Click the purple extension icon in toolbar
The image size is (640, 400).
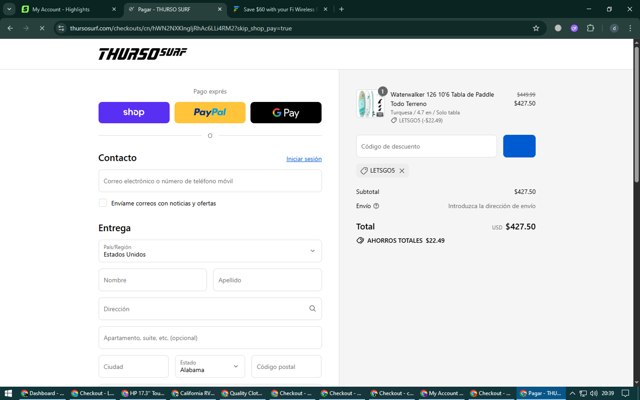click(574, 28)
